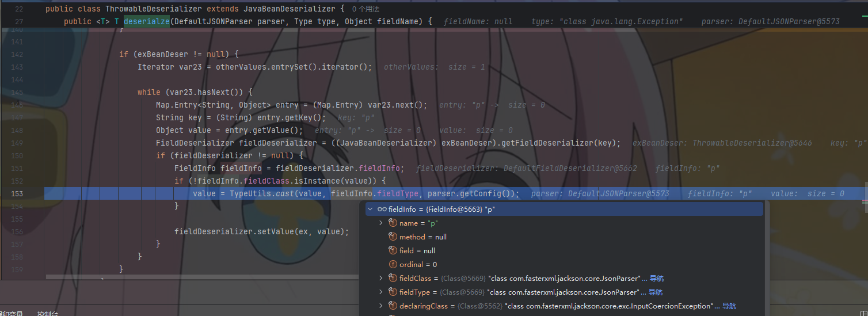The width and height of the screenshot is (868, 316).
Task: Click line number 143 in the gutter
Action: click(x=17, y=67)
